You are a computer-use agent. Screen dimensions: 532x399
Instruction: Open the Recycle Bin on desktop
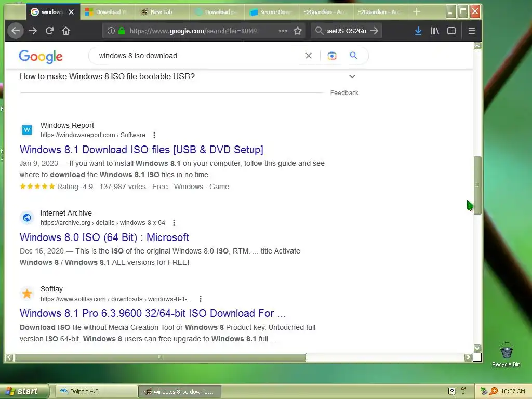pyautogui.click(x=506, y=354)
